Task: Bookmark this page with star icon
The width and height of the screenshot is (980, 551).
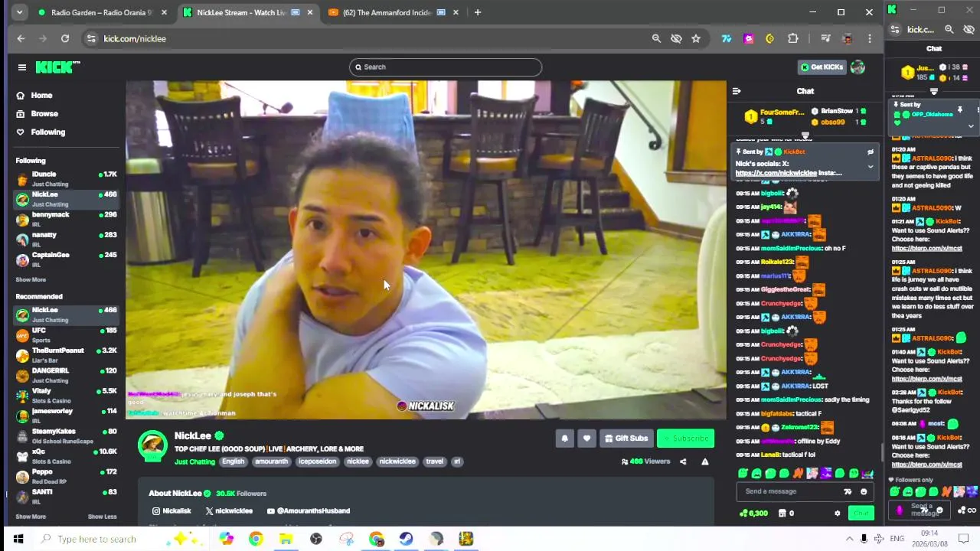Action: 696,38
